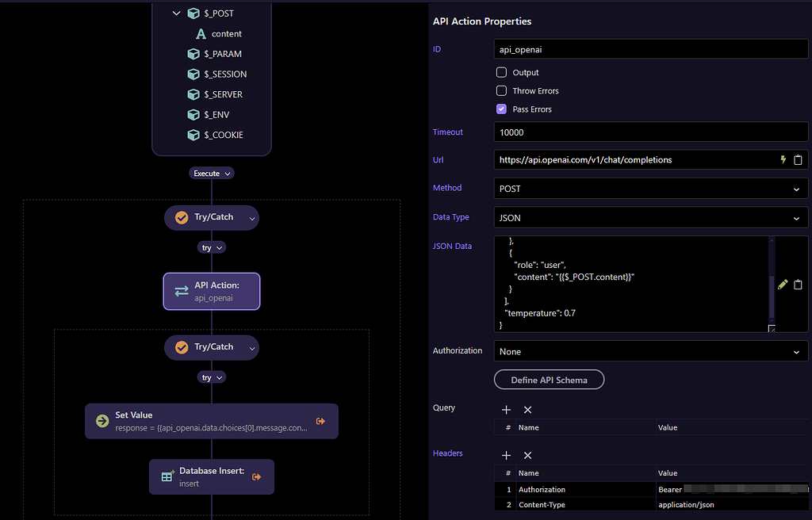Click the Define API Schema button
Image resolution: width=812 pixels, height=520 pixels.
point(549,380)
